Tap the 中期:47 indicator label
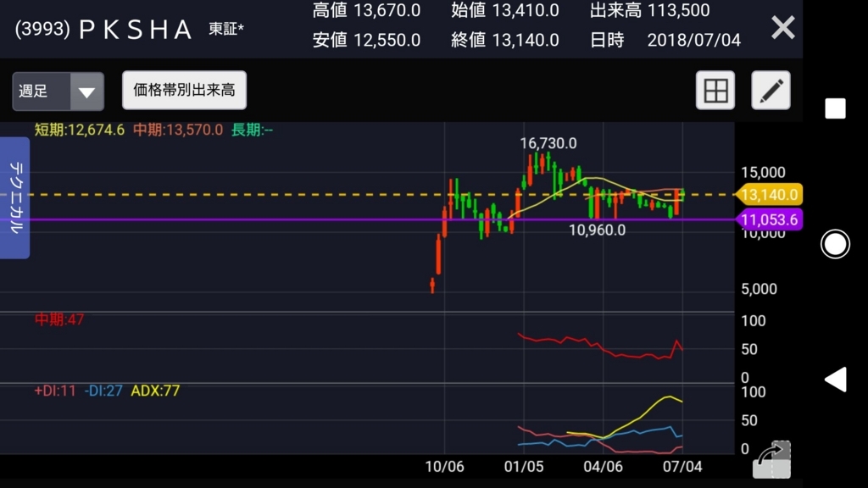Image resolution: width=868 pixels, height=488 pixels. pyautogui.click(x=59, y=319)
